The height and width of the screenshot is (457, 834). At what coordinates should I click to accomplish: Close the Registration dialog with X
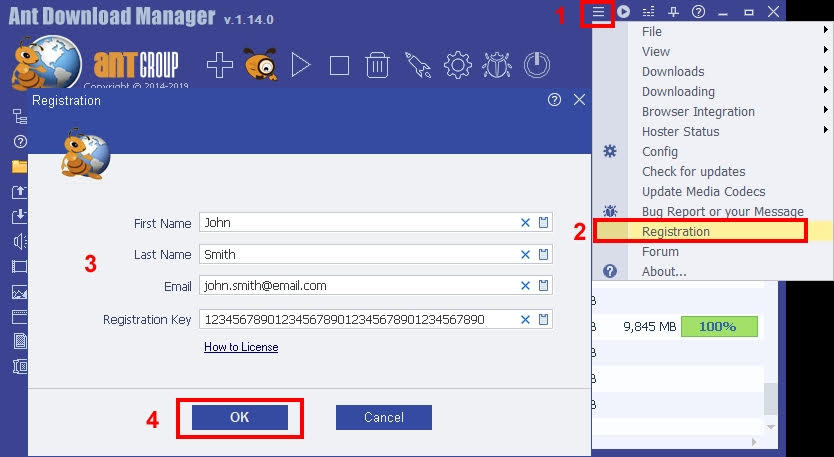[x=580, y=100]
